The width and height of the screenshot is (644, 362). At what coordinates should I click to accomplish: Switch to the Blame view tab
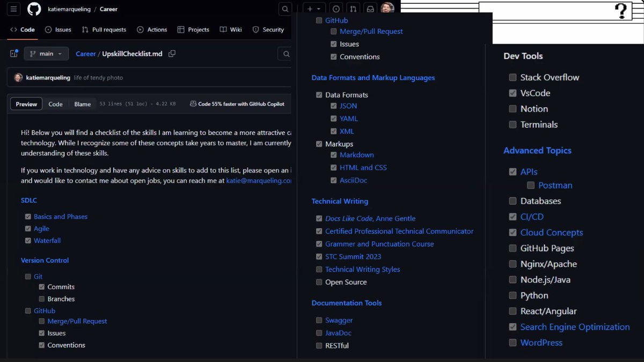pyautogui.click(x=83, y=104)
